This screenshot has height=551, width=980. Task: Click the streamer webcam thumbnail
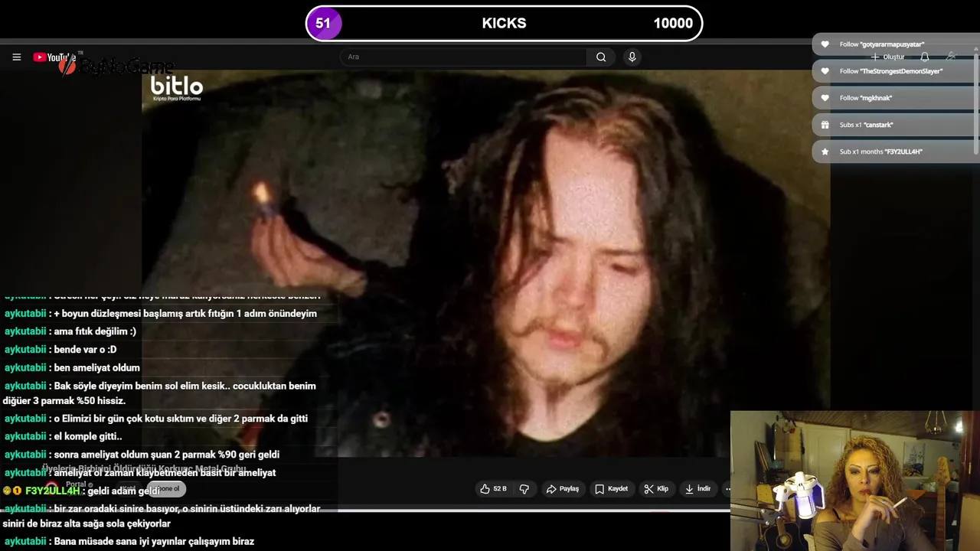tap(854, 481)
